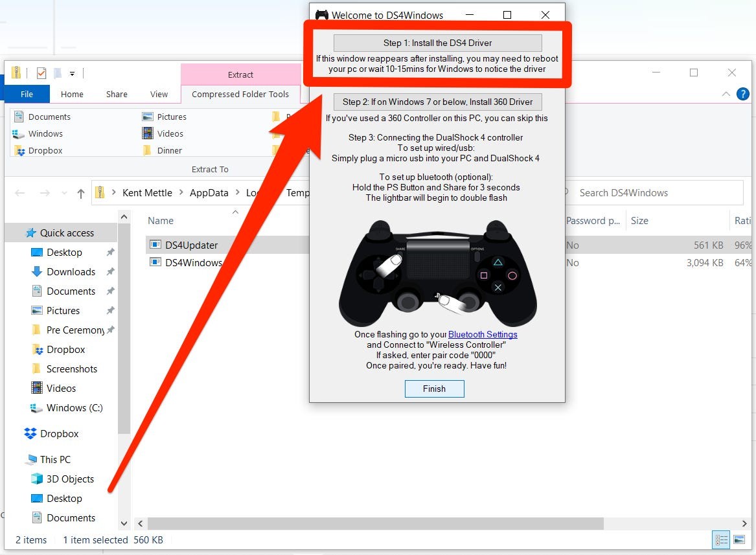This screenshot has width=756, height=555.
Task: Sort by Password protected column header
Action: (593, 221)
